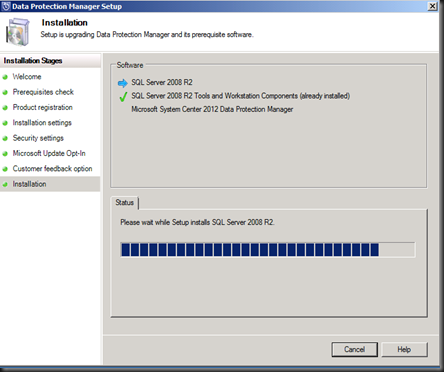Click the shield icon in the title bar

[6, 6]
